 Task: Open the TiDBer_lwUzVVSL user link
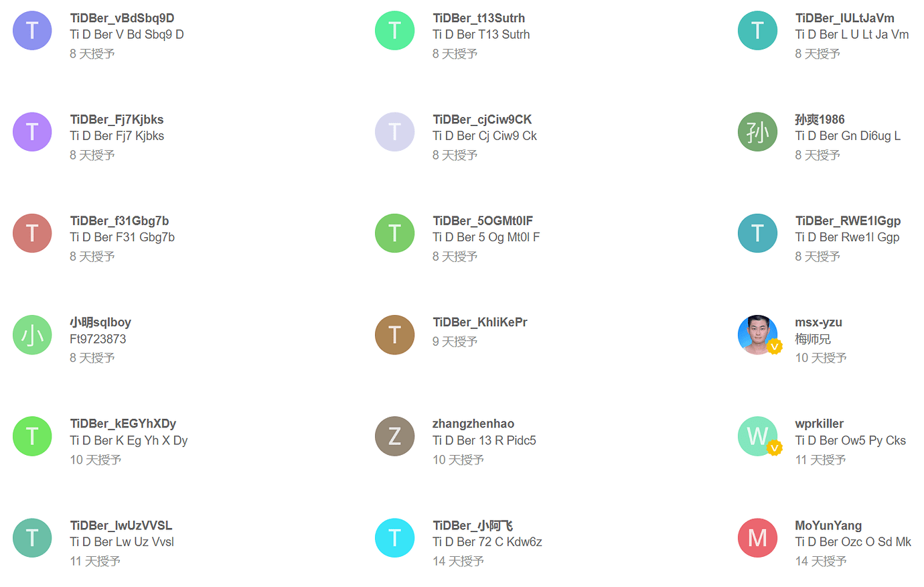coord(121,525)
